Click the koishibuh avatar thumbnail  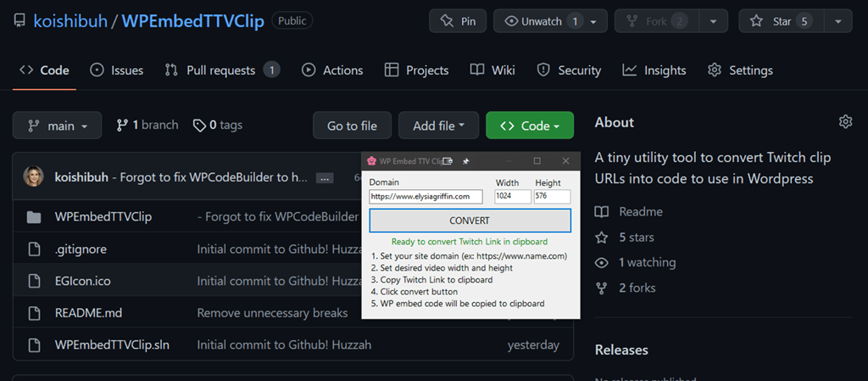[x=33, y=176]
